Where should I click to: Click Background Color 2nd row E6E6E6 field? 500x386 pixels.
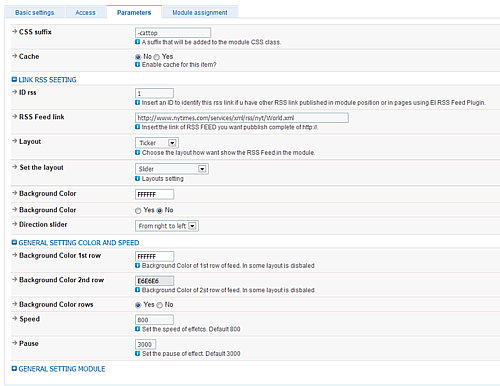click(x=154, y=281)
